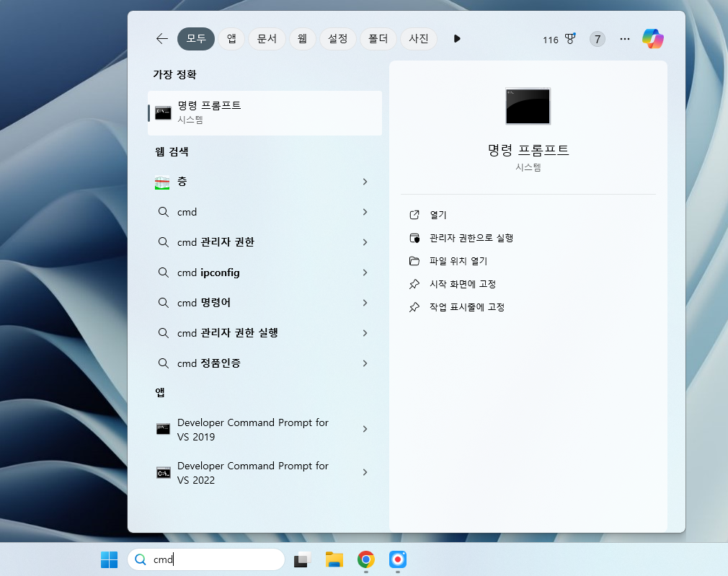
Task: Select the 웹 filter tab
Action: [x=302, y=38]
